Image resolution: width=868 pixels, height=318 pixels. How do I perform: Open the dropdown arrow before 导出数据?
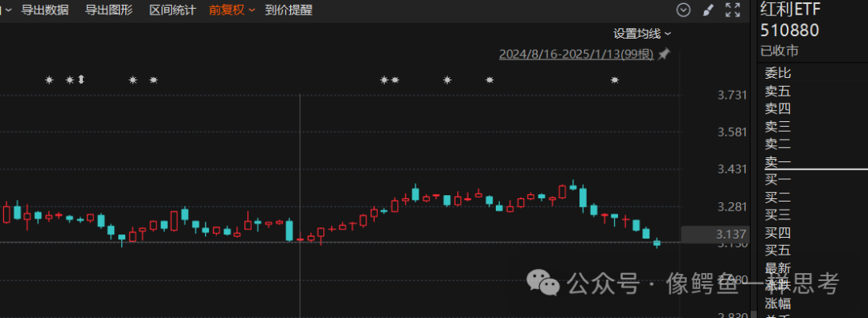[7, 10]
